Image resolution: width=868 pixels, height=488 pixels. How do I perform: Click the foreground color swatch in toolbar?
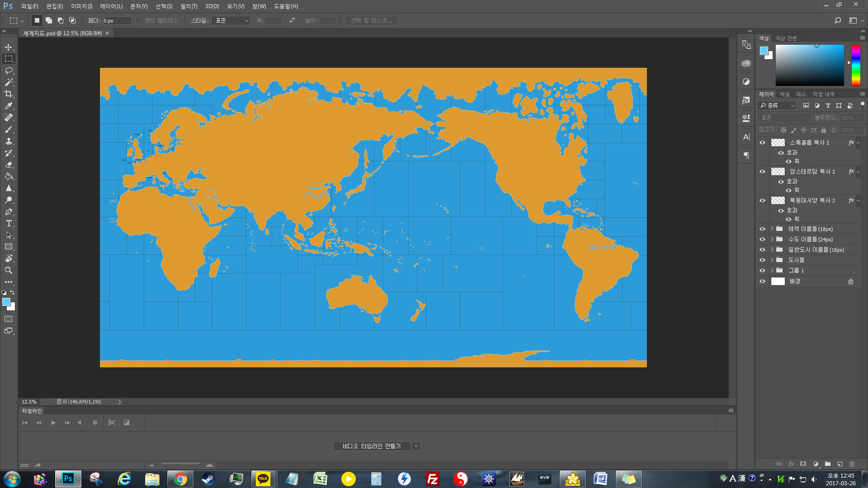[x=6, y=302]
